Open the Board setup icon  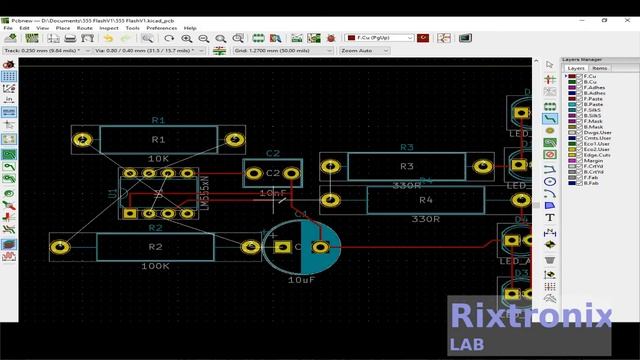tap(32, 38)
